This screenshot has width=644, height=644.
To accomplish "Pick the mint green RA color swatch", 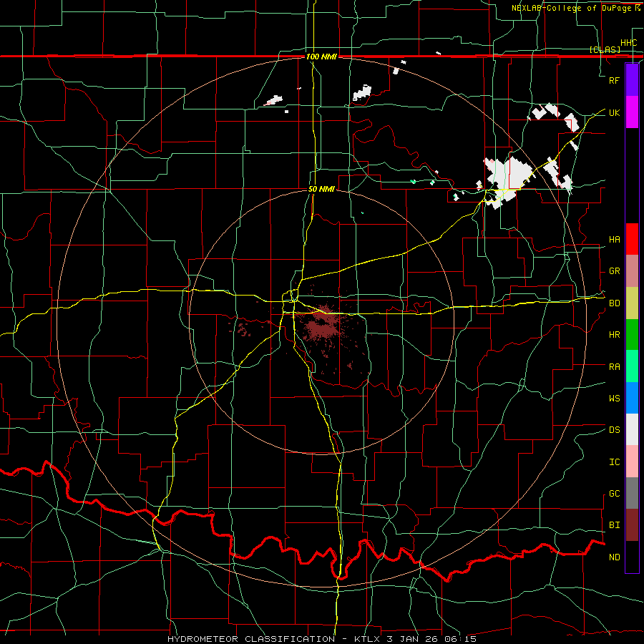I will (x=632, y=366).
